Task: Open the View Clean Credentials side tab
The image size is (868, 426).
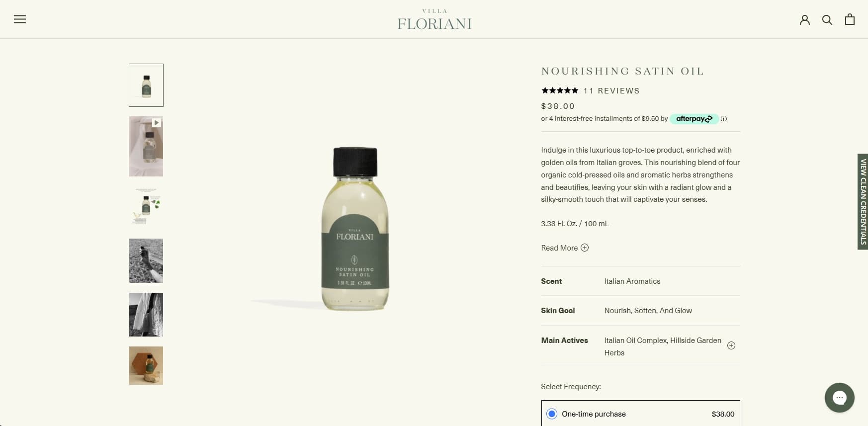Action: pyautogui.click(x=863, y=201)
